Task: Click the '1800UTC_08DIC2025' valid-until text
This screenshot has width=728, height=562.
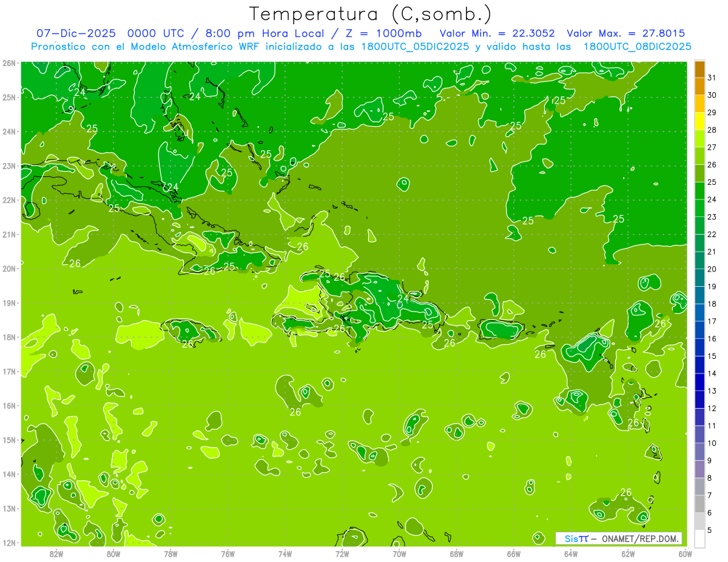Action: (637, 47)
